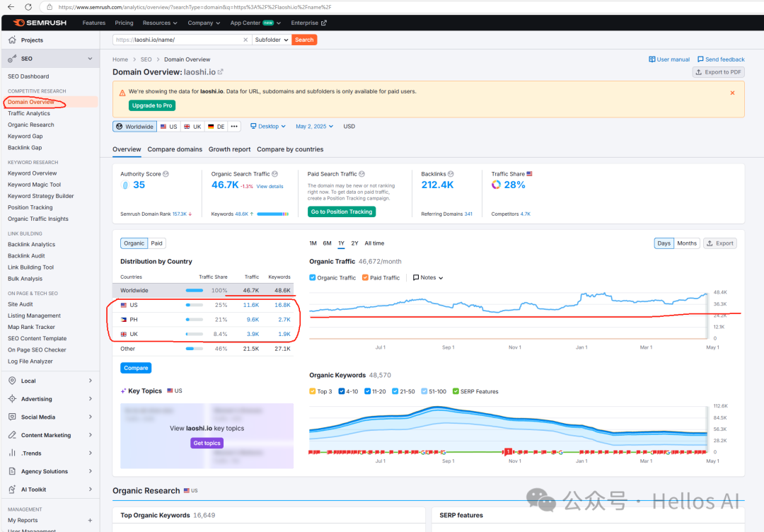The image size is (764, 532).
Task: Click the Projects home icon in sidebar
Action: pos(12,40)
